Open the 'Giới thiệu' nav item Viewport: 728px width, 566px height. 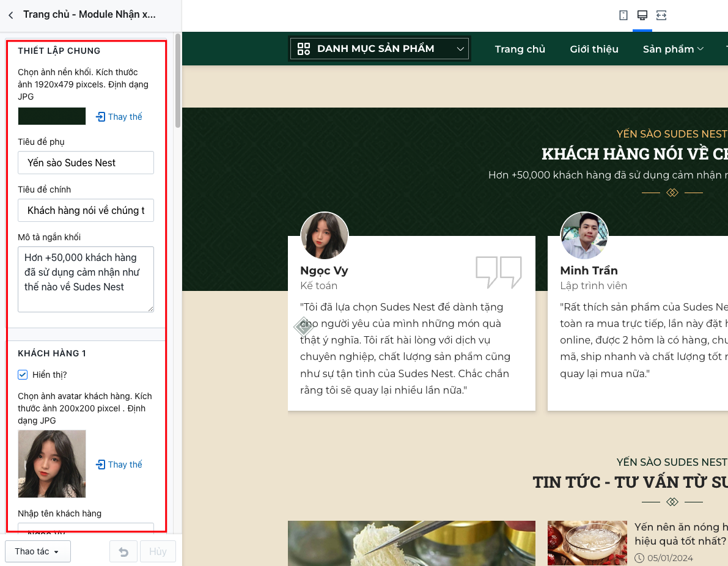click(594, 50)
